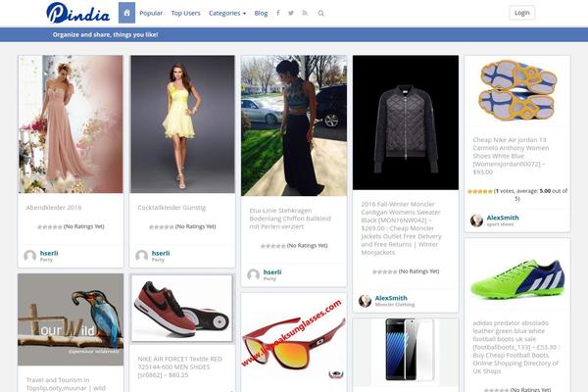This screenshot has width=588, height=392.
Task: Open the pink evening dress thumbnail
Action: (71, 124)
